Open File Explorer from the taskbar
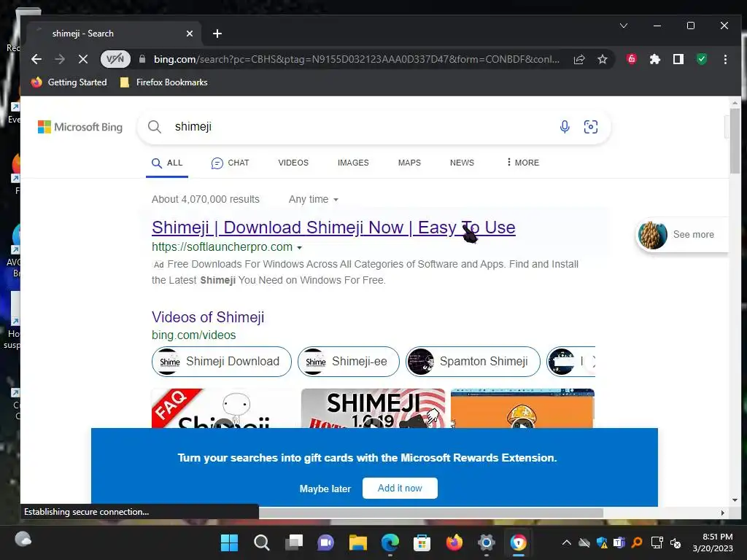 [x=357, y=542]
